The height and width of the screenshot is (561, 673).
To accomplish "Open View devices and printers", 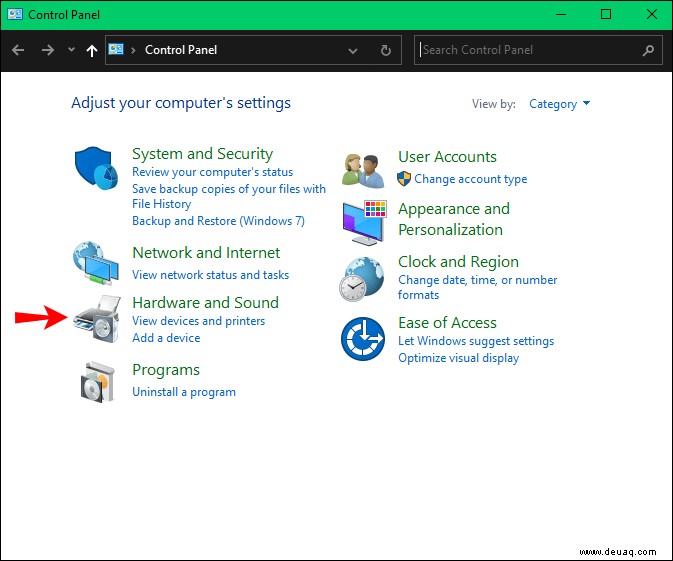I will click(x=198, y=321).
